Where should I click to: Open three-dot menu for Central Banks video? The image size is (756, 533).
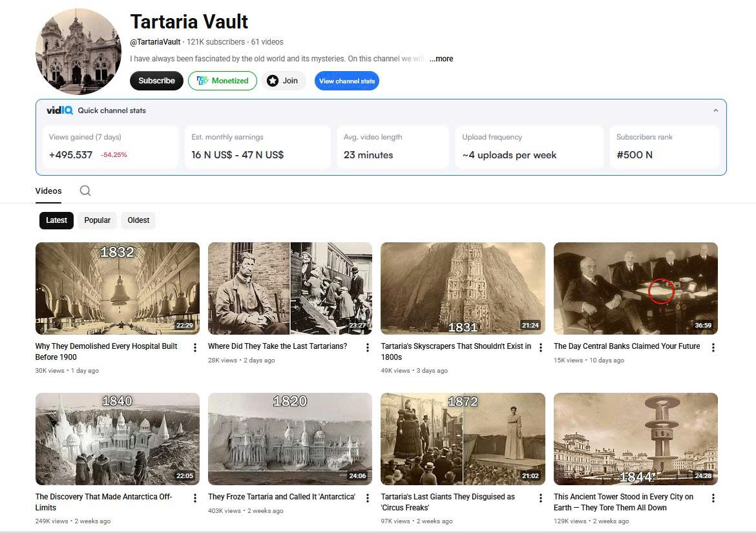click(x=713, y=348)
